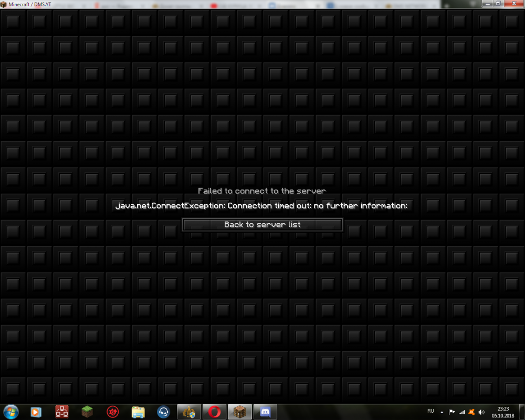Open the blue headset taskbar icon
525x420 pixels.
pos(163,412)
